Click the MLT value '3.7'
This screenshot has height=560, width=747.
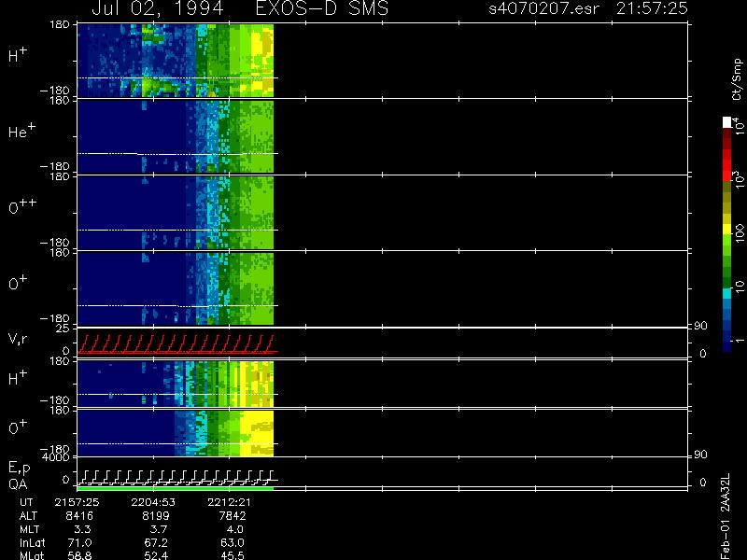pyautogui.click(x=158, y=529)
